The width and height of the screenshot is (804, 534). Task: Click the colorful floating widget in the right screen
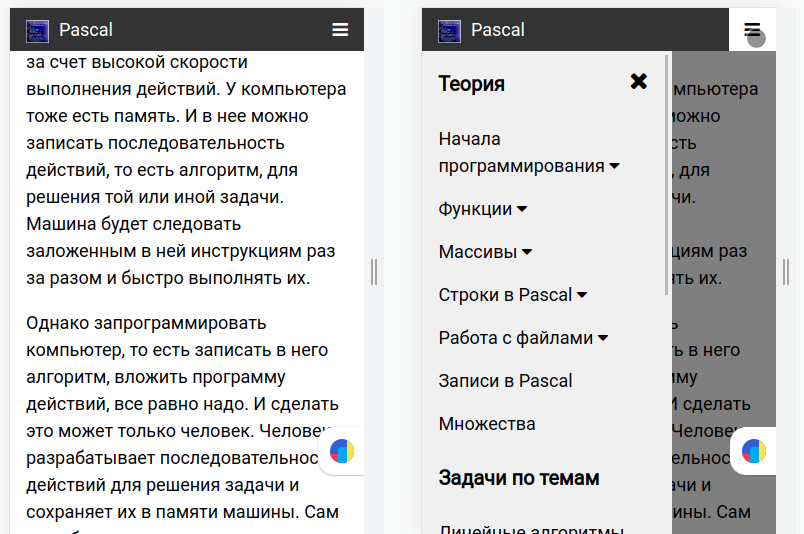(x=754, y=451)
